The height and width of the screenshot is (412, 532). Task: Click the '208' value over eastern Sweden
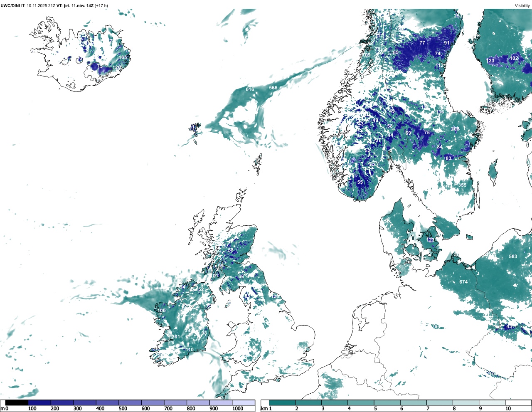pyautogui.click(x=456, y=129)
